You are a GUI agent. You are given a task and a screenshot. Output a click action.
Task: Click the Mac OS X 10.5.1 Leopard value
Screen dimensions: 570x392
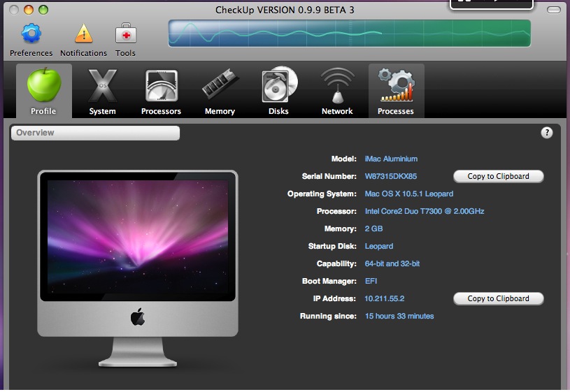pyautogui.click(x=409, y=194)
